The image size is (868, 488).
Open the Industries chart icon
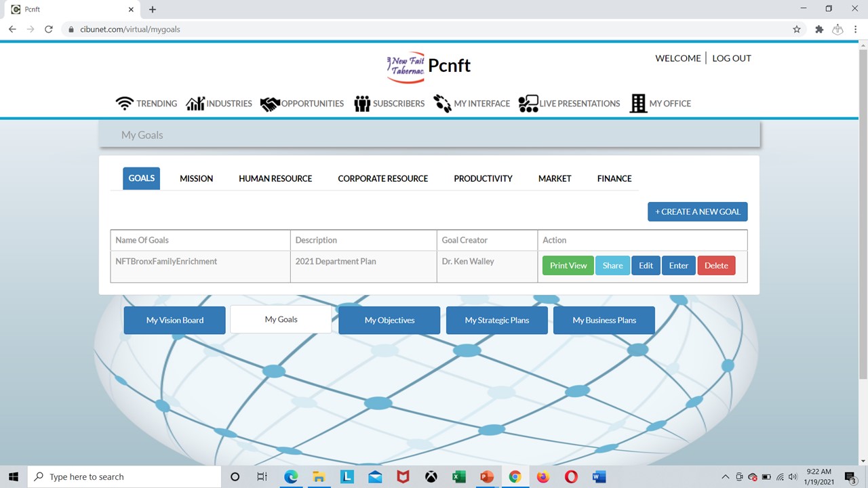(195, 104)
